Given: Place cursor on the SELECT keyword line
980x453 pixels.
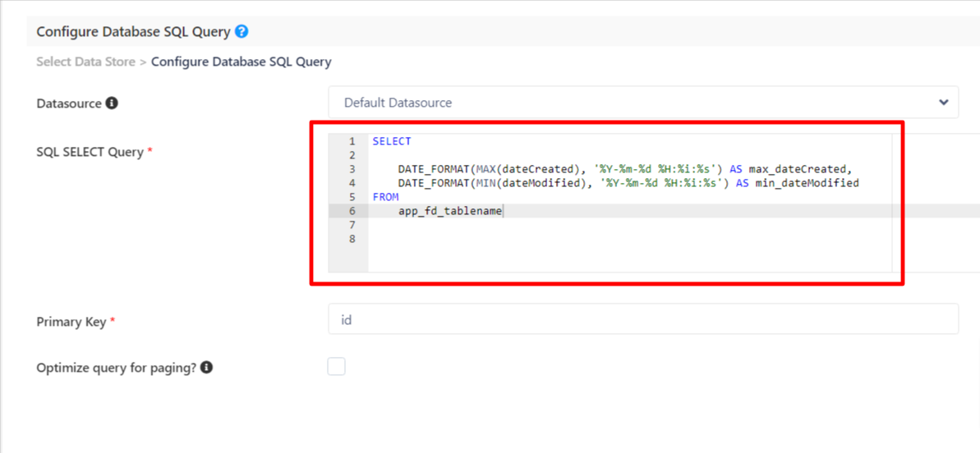Looking at the screenshot, I should tap(392, 142).
